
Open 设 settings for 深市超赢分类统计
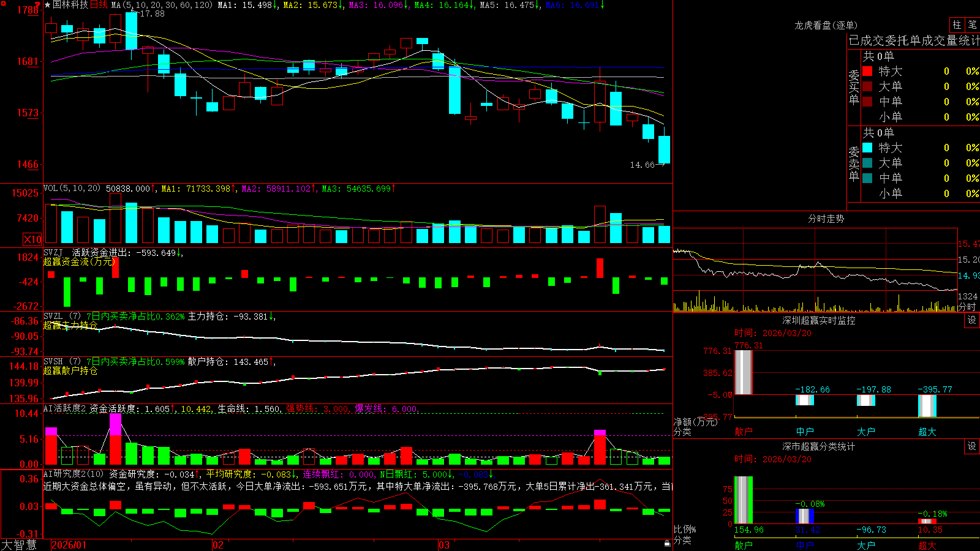point(972,446)
